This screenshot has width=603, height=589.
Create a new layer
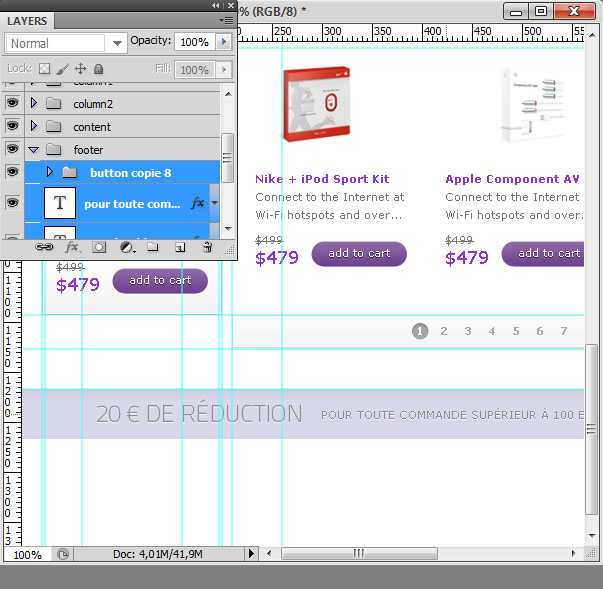pos(180,247)
